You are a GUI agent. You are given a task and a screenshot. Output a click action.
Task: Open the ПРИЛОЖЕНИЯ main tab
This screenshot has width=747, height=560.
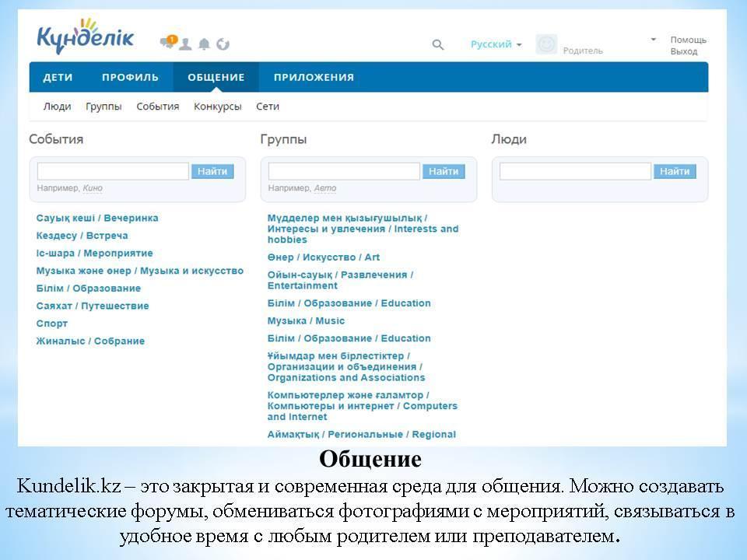pyautogui.click(x=314, y=77)
